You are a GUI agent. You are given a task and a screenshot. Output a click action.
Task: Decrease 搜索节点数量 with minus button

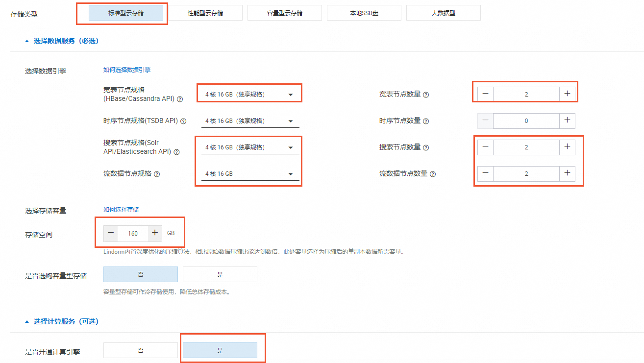coord(485,147)
